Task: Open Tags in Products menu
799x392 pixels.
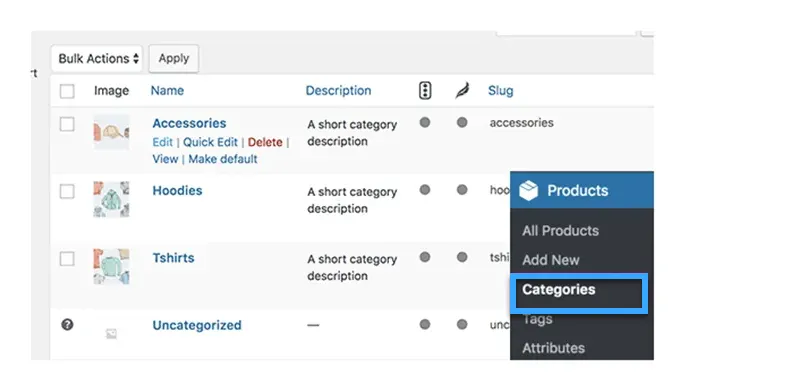Action: click(537, 319)
